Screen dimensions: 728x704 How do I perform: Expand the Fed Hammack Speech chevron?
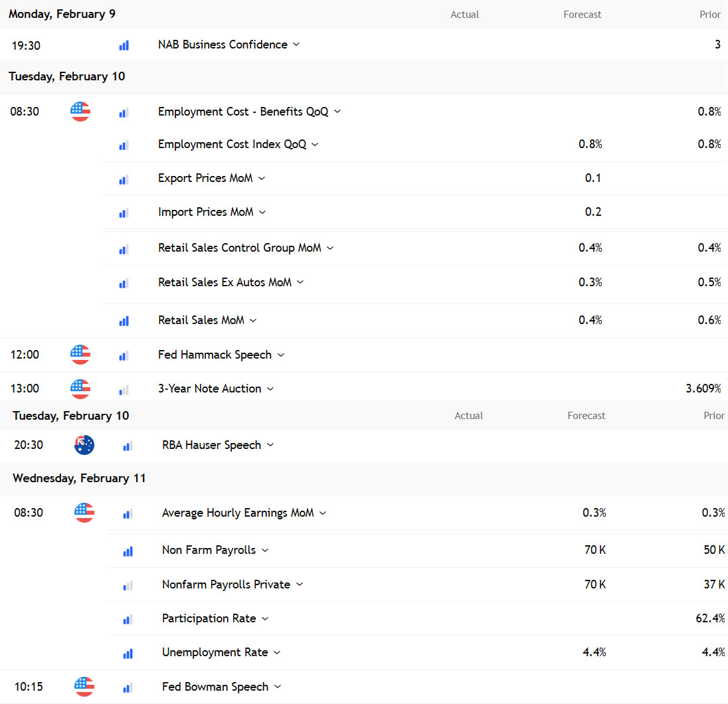coord(281,355)
